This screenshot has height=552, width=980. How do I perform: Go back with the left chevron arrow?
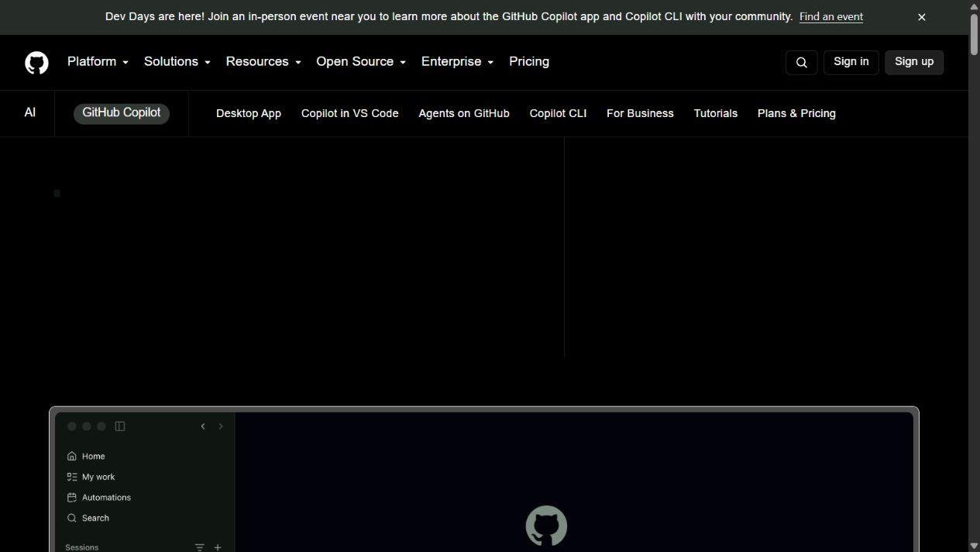coord(203,426)
